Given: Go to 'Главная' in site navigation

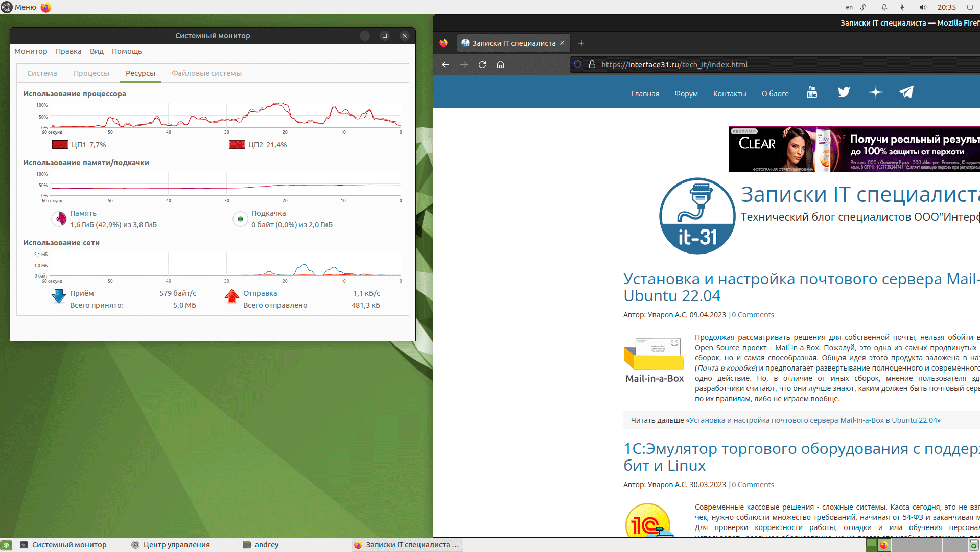Looking at the screenshot, I should coord(645,94).
